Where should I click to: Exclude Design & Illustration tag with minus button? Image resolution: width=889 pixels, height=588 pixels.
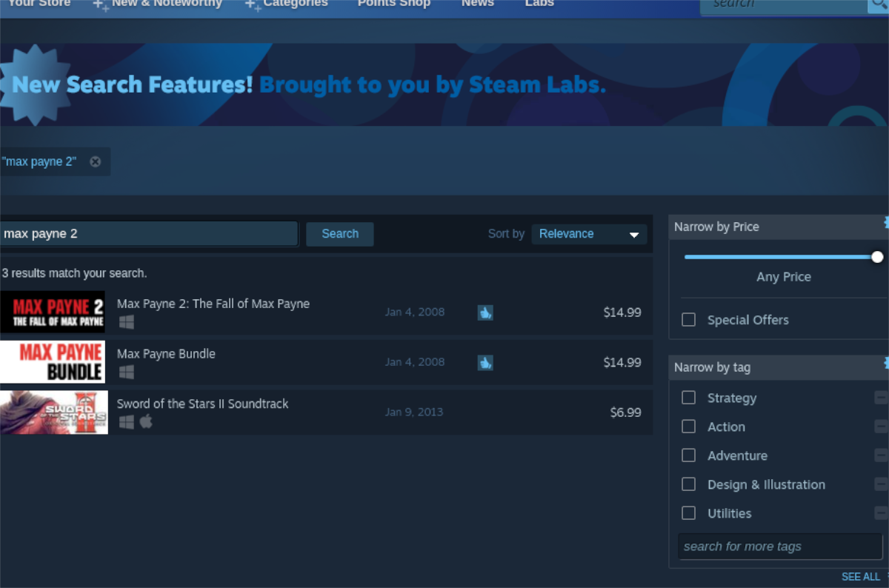[881, 484]
